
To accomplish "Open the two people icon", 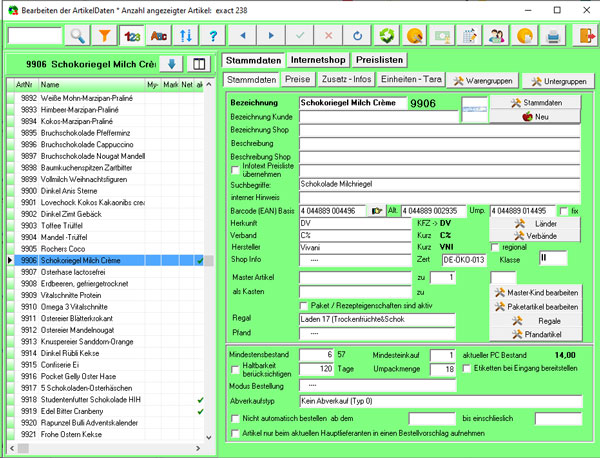I will [x=497, y=36].
